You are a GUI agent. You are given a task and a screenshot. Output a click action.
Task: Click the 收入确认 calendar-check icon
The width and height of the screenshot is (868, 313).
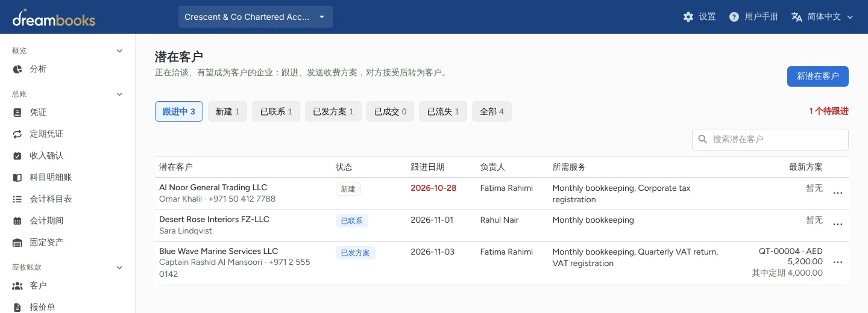point(17,156)
